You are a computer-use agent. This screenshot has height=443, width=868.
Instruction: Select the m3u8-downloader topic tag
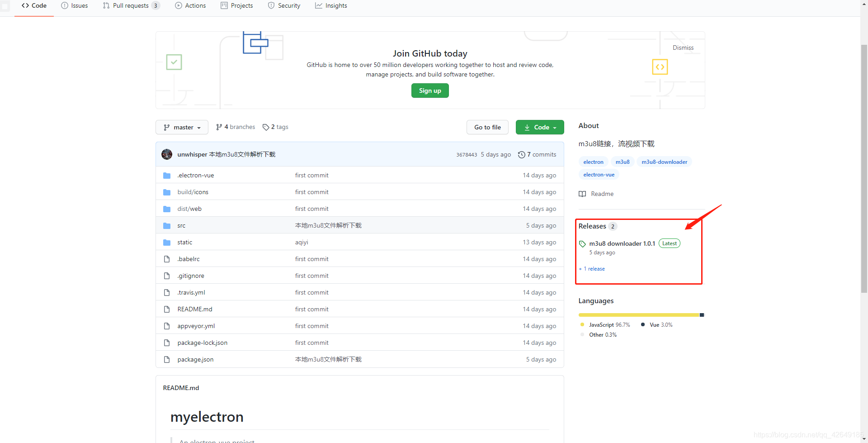click(x=664, y=162)
